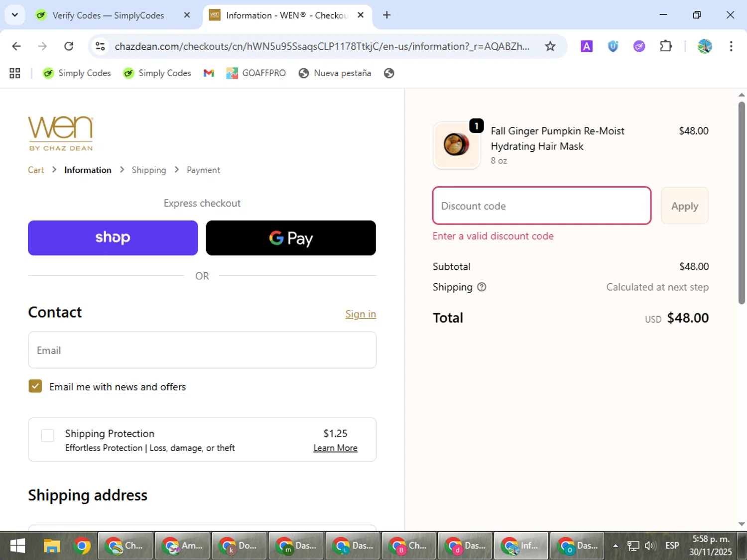This screenshot has height=560, width=747.
Task: Bookmark this page with the star icon
Action: coord(550,46)
